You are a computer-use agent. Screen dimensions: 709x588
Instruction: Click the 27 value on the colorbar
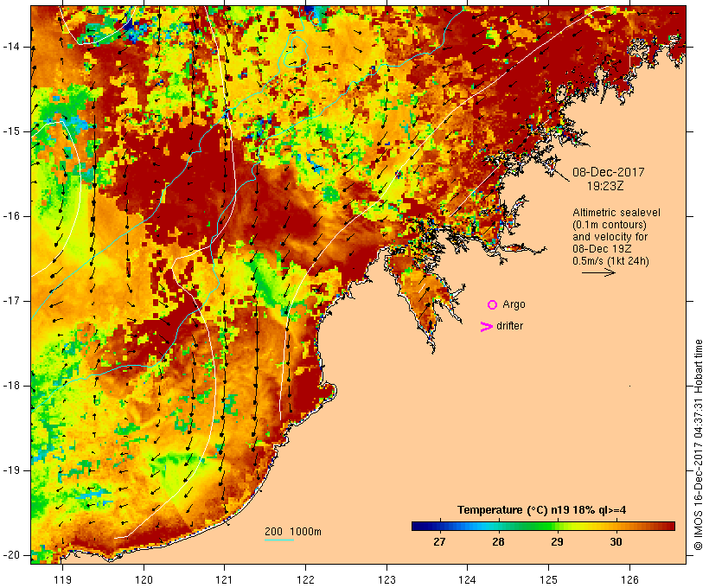[439, 541]
